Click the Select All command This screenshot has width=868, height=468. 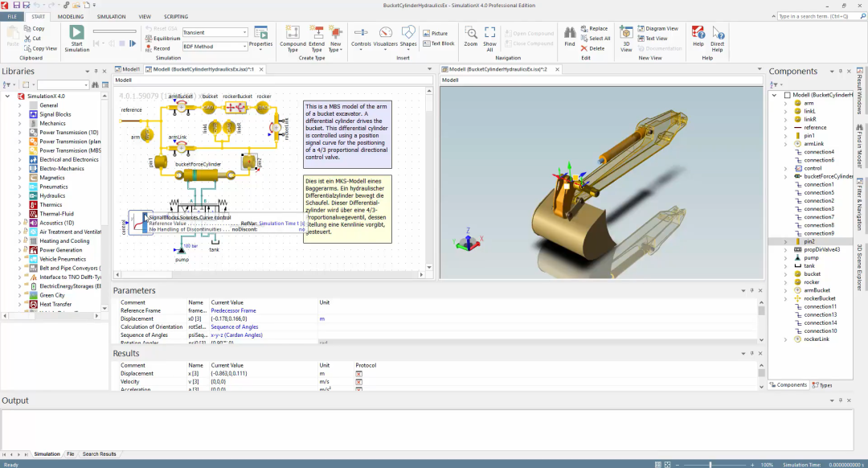tap(595, 39)
